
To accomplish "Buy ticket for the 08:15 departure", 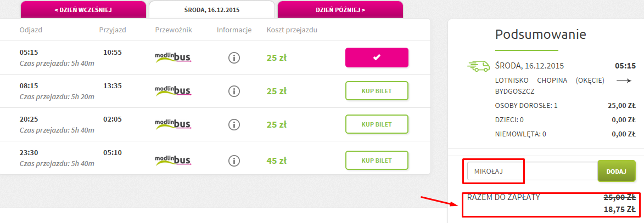I will tap(377, 91).
